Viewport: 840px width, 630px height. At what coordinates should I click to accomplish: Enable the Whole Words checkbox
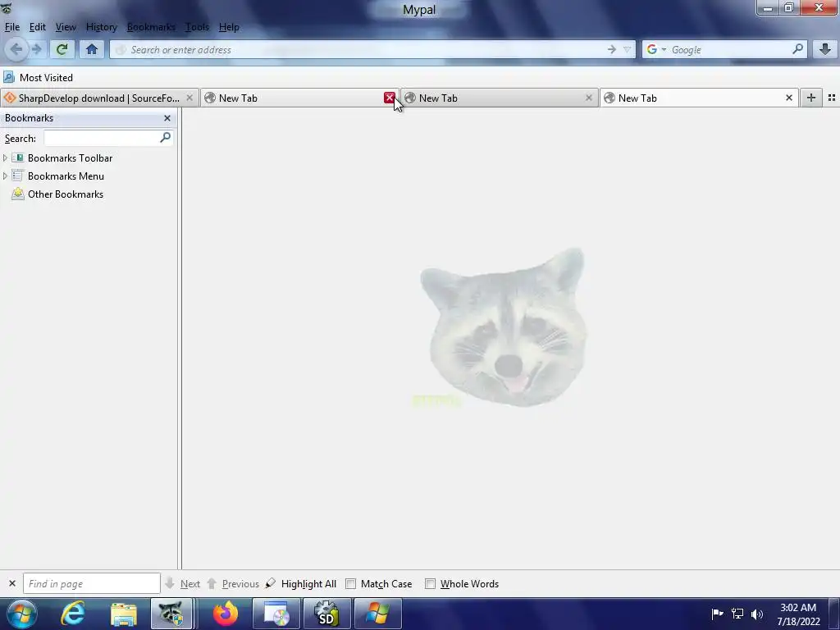click(x=430, y=584)
